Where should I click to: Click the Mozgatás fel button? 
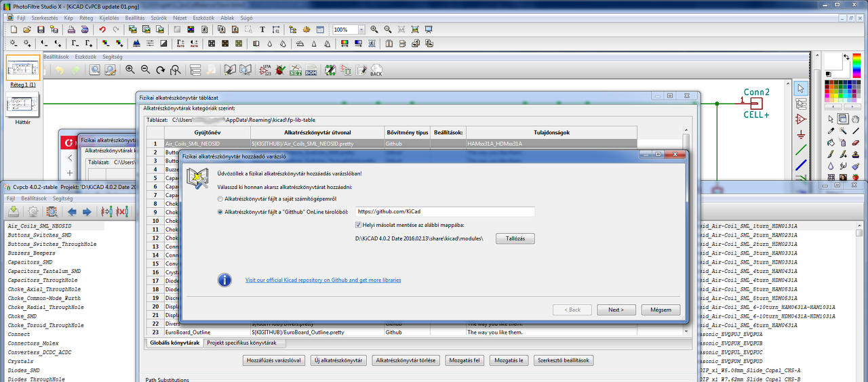(x=465, y=360)
